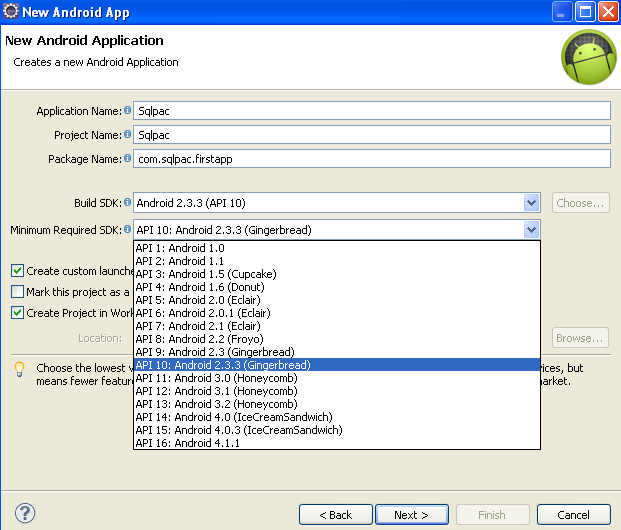Image resolution: width=621 pixels, height=530 pixels.
Task: Click the Package Name info icon
Action: point(127,158)
